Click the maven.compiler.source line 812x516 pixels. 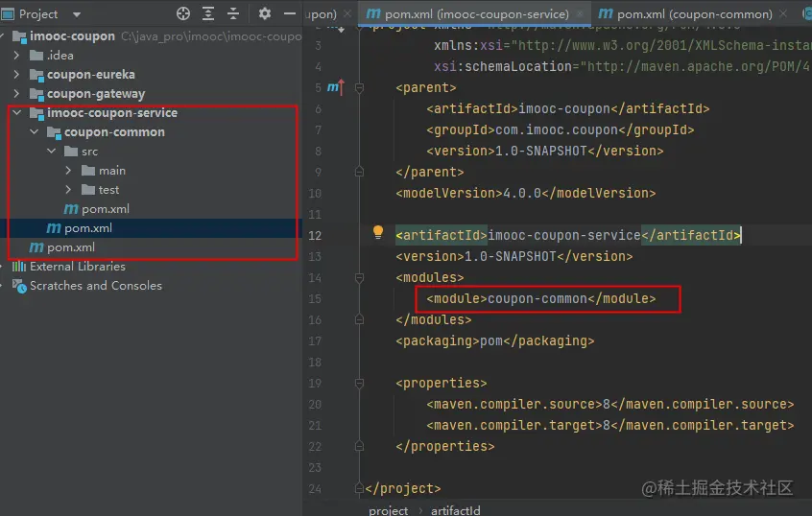(610, 404)
